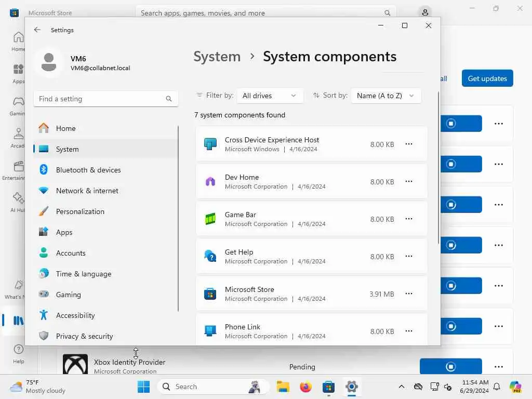Open the weather widget showing 75°F
Screen dimensions: 532x399
38,387
